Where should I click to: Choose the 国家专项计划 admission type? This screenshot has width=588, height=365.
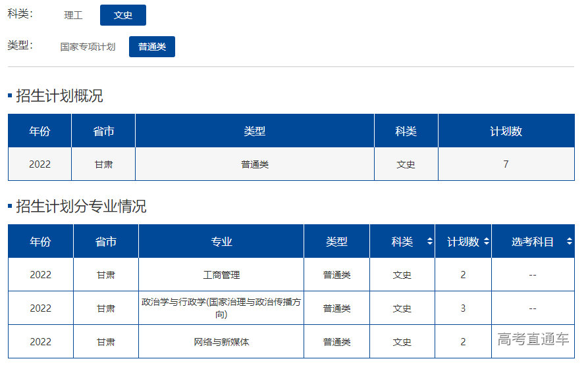point(88,47)
